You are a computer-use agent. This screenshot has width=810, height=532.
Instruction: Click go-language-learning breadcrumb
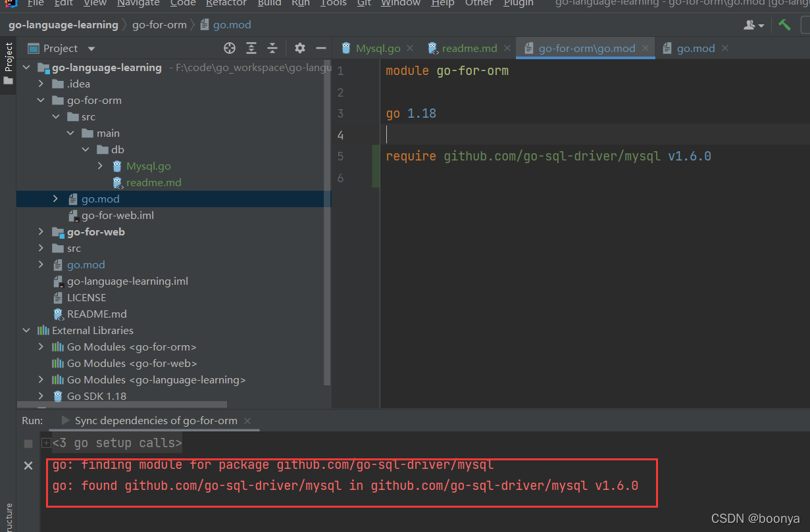pos(63,26)
